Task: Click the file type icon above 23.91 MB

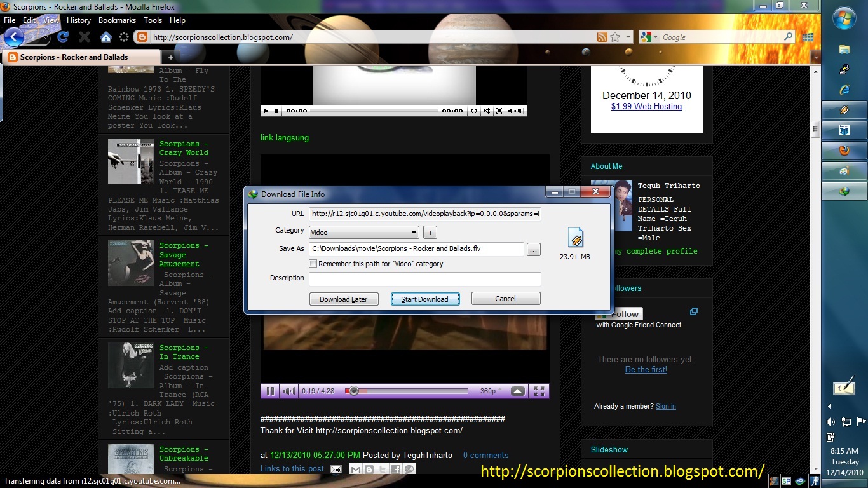Action: (575, 238)
